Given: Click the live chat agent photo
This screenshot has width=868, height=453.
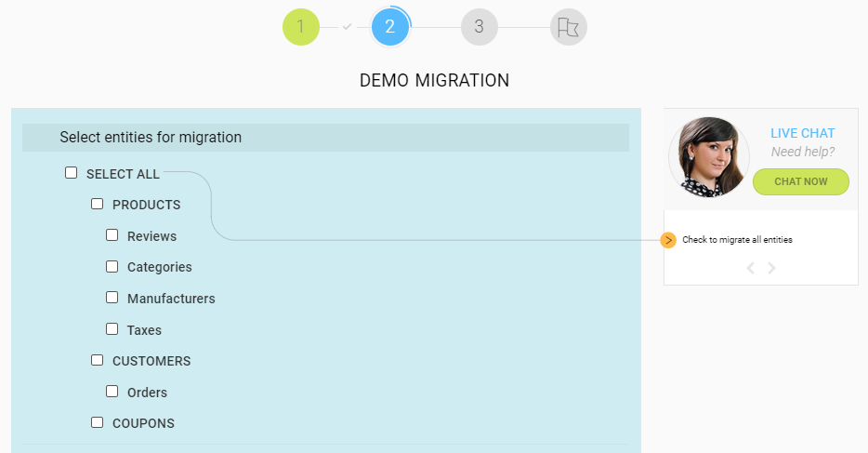Looking at the screenshot, I should coord(709,156).
